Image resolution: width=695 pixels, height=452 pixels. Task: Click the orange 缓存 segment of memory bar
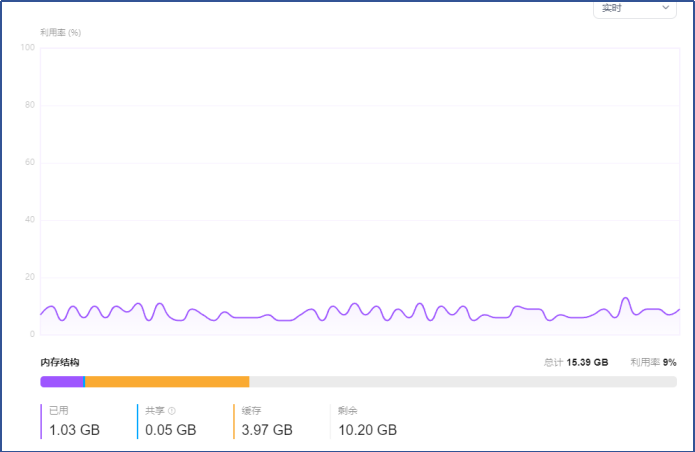(167, 382)
